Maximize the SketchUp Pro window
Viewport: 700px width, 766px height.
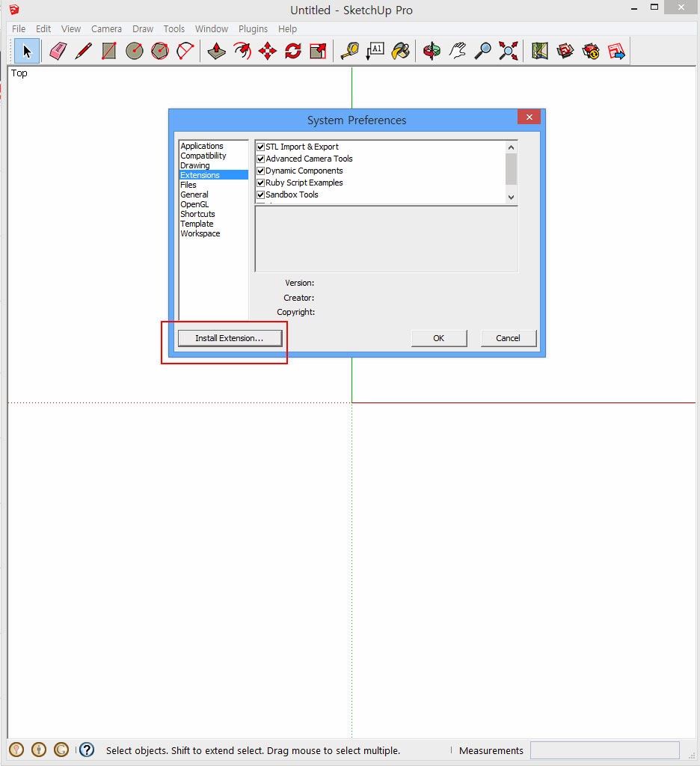point(654,7)
